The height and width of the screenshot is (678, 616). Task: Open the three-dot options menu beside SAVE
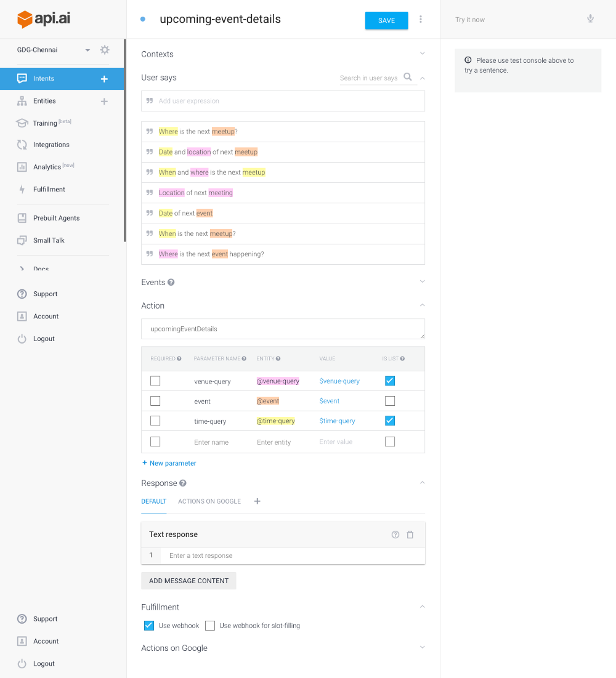click(421, 19)
